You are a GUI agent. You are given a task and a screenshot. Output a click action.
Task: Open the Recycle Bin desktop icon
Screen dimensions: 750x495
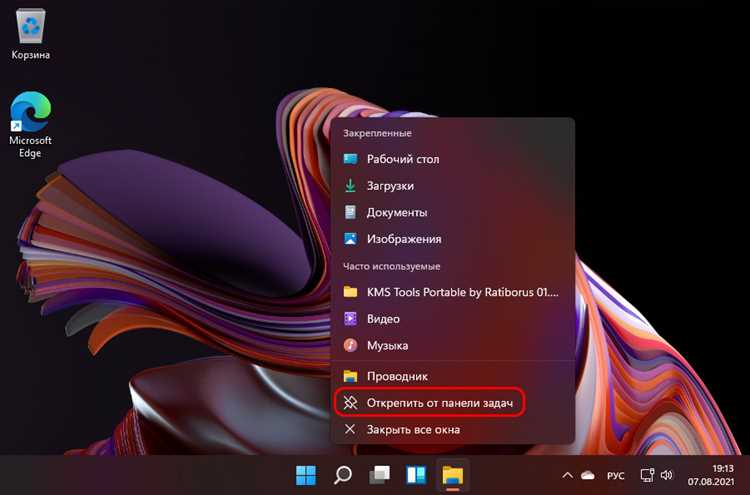pyautogui.click(x=31, y=35)
